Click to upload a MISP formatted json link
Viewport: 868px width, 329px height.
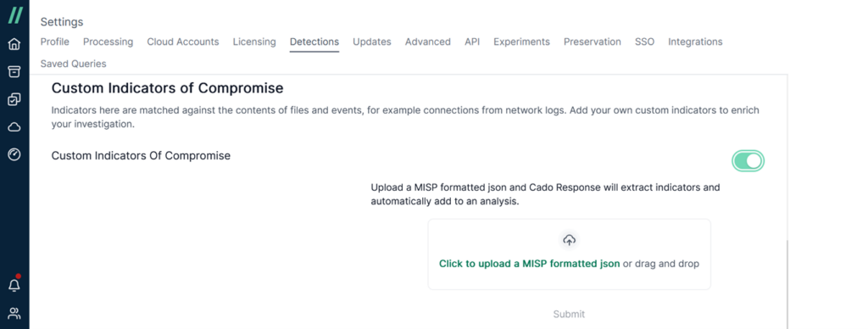529,264
